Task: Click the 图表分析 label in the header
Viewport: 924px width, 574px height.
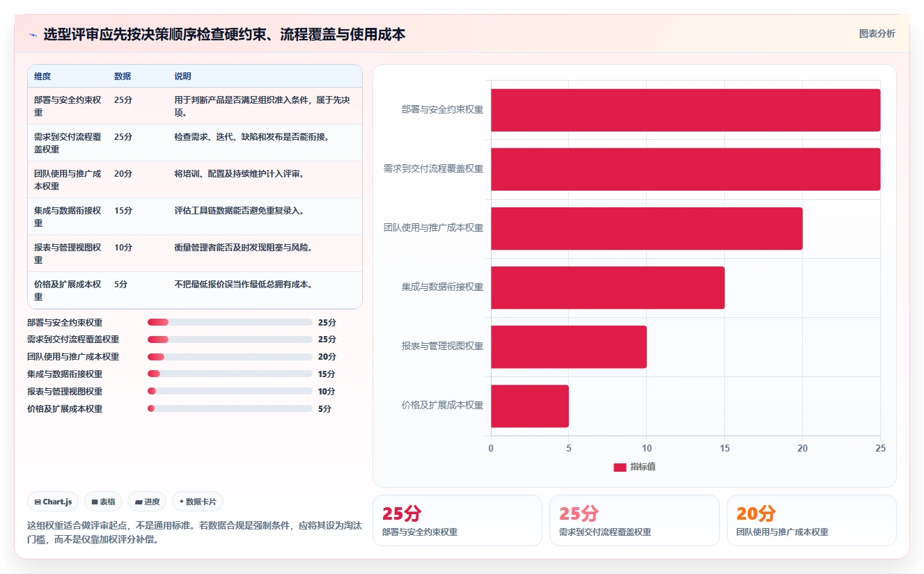Action: click(x=877, y=33)
